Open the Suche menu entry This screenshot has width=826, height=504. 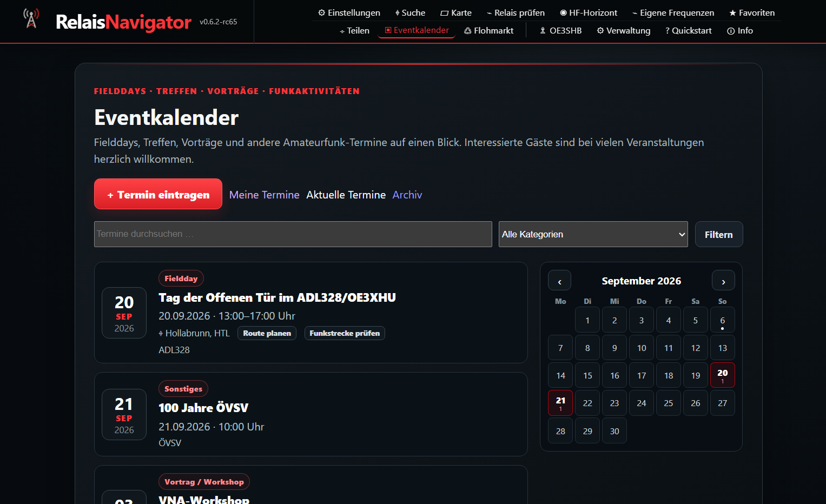410,12
